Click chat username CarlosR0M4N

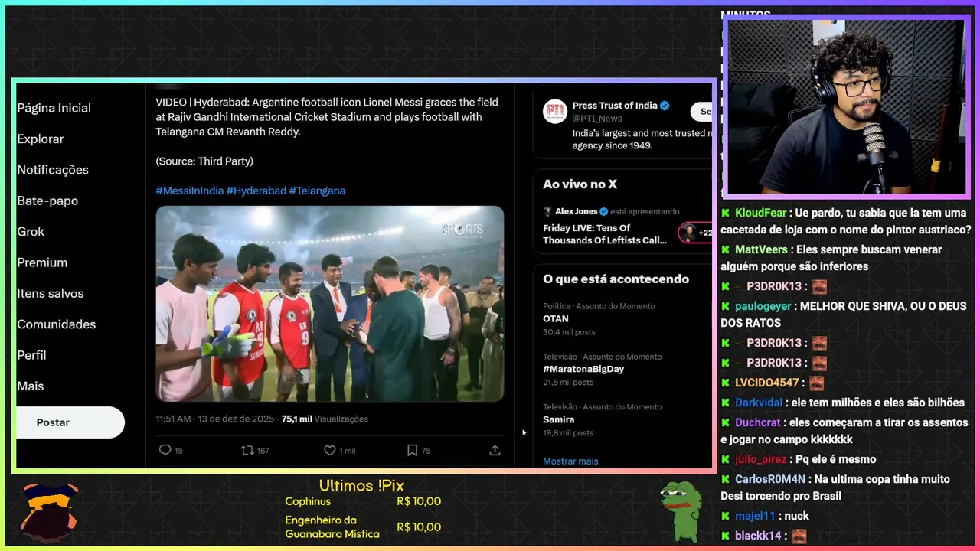tap(770, 479)
